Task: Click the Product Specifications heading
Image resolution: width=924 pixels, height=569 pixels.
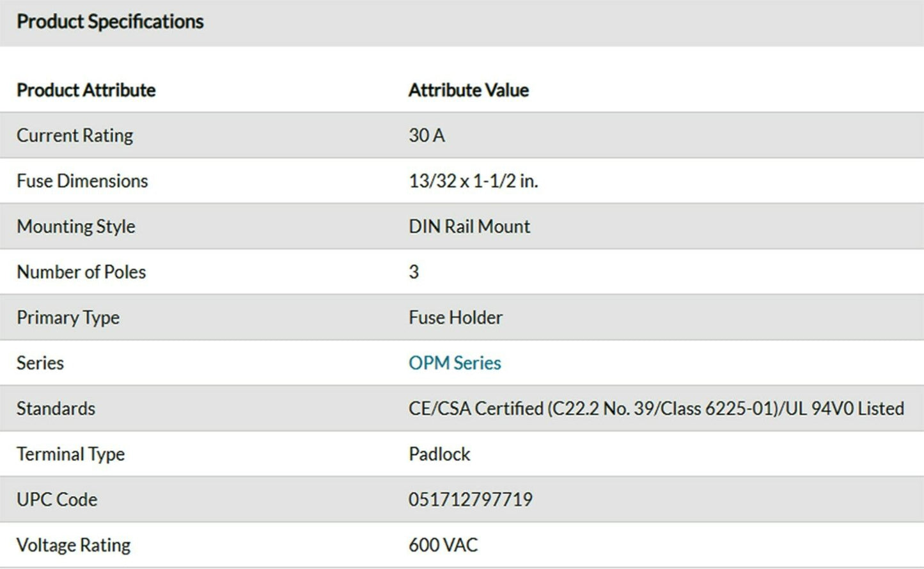Action: coord(110,22)
